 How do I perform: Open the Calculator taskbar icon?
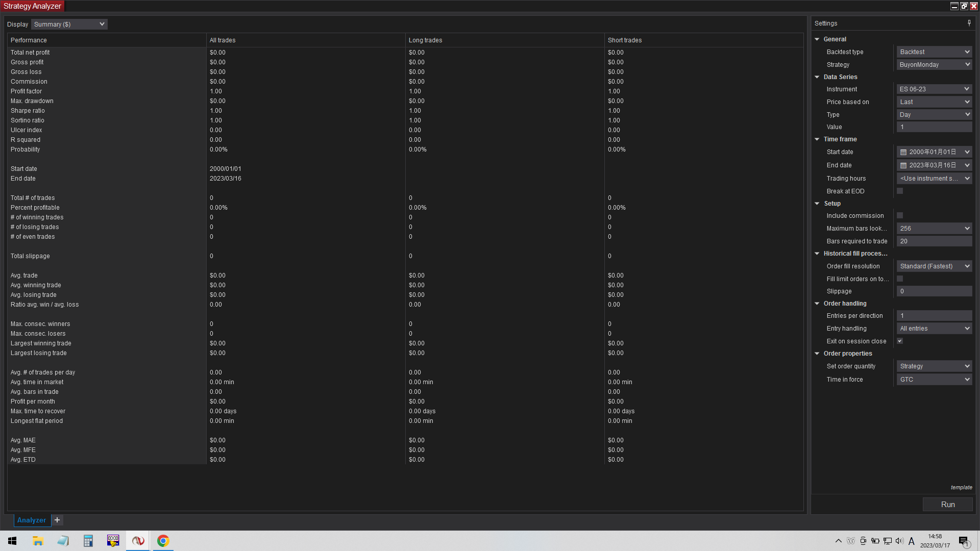[88, 541]
